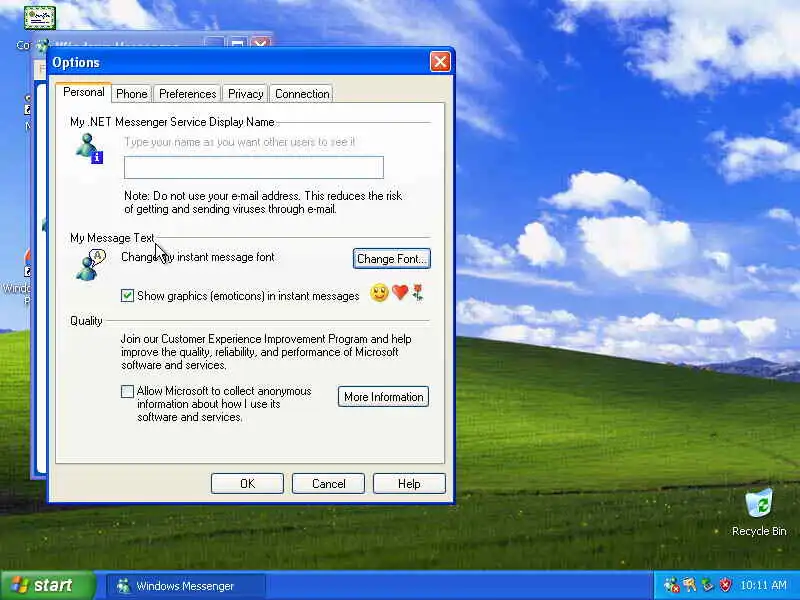Click the red heart emoticon
800x600 pixels.
point(400,292)
